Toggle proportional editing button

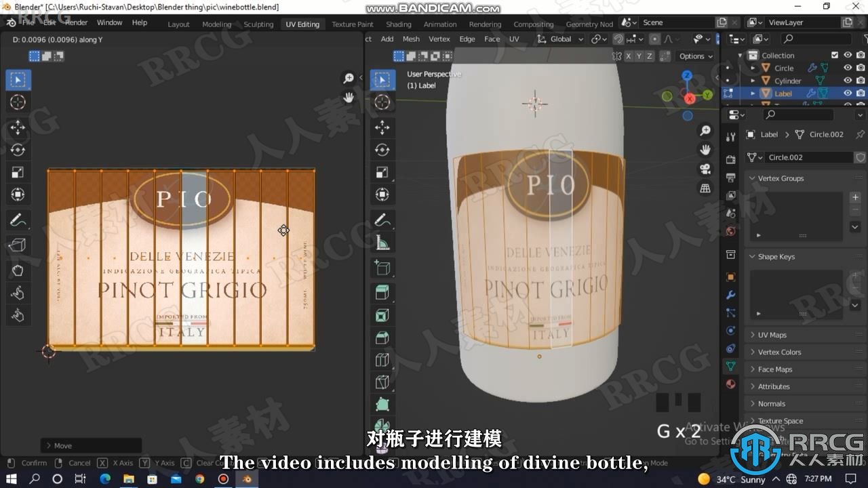654,39
